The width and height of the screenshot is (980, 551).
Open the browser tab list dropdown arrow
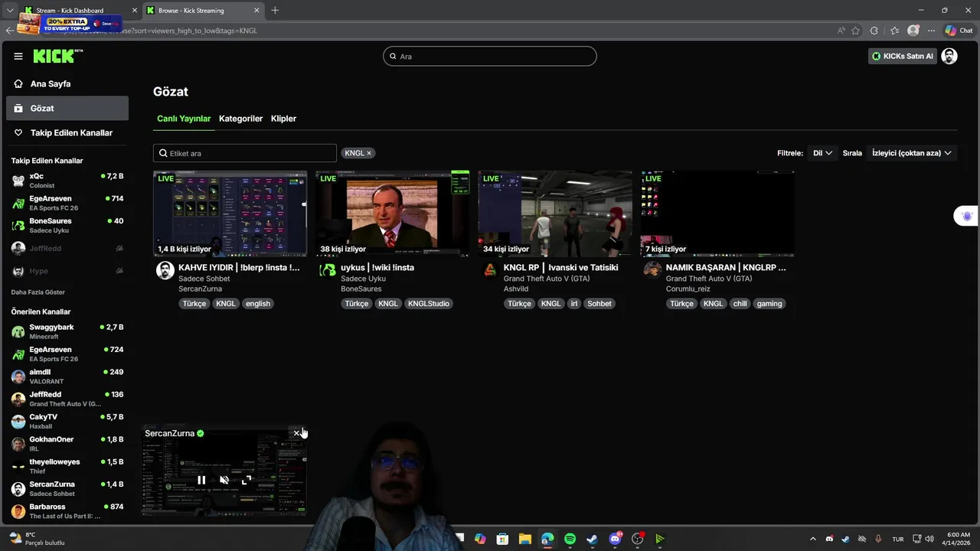pos(10,10)
